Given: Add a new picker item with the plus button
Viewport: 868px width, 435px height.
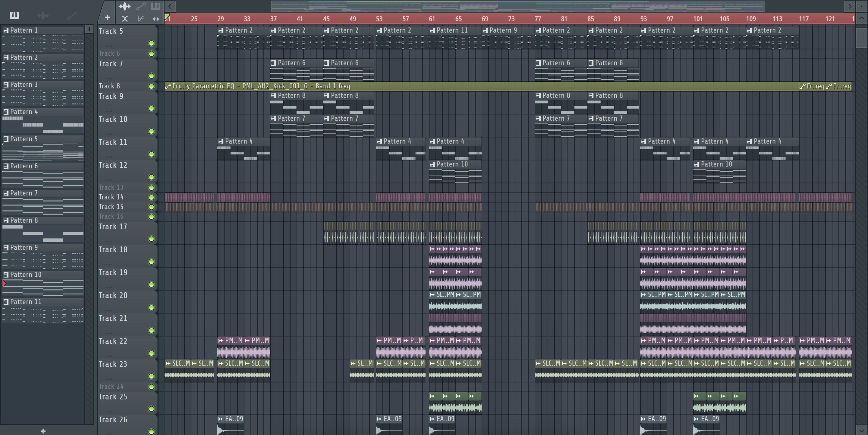Looking at the screenshot, I should click(x=107, y=17).
